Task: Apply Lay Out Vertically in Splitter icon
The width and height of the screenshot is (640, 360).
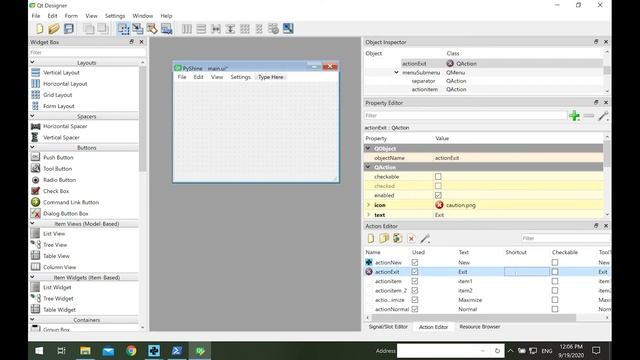Action: coord(230,29)
